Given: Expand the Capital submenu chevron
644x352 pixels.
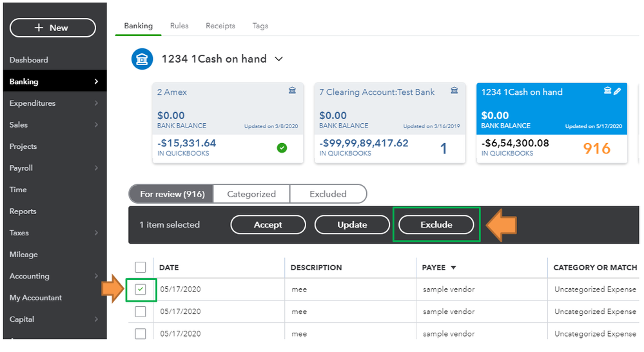Looking at the screenshot, I should [x=96, y=319].
